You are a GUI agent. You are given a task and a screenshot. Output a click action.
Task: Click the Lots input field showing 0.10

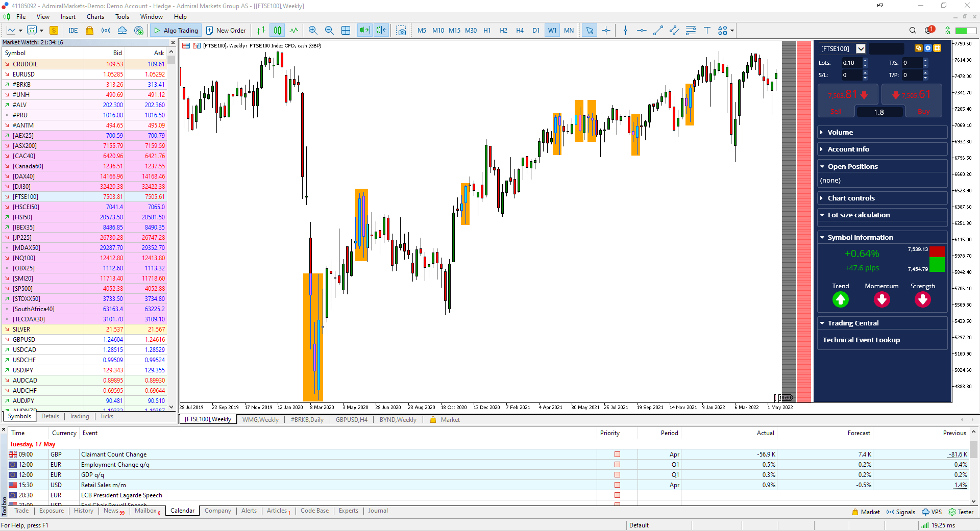click(851, 63)
